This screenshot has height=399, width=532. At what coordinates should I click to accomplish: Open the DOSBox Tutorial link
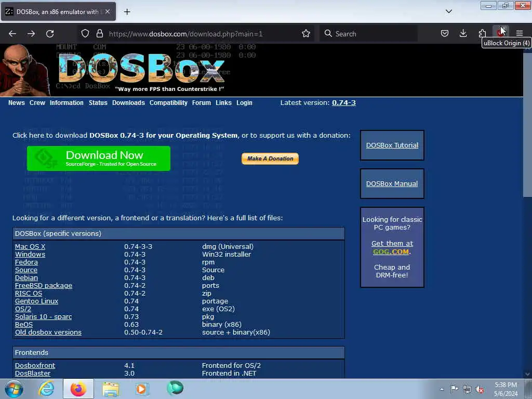(x=392, y=145)
